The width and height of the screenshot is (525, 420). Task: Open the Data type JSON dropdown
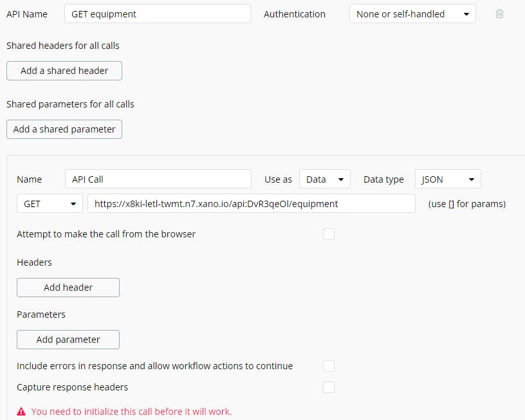tap(447, 179)
